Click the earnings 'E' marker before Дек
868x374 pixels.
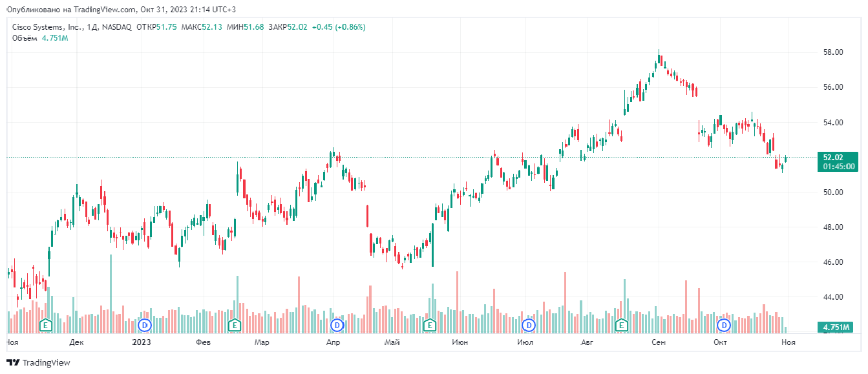pyautogui.click(x=46, y=324)
